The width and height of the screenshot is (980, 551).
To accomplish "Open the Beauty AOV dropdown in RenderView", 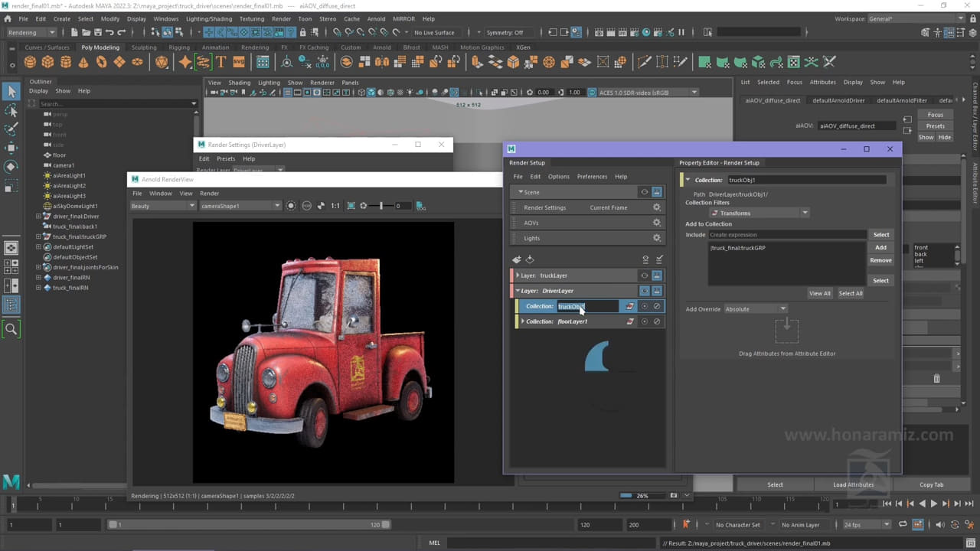I will click(x=163, y=206).
